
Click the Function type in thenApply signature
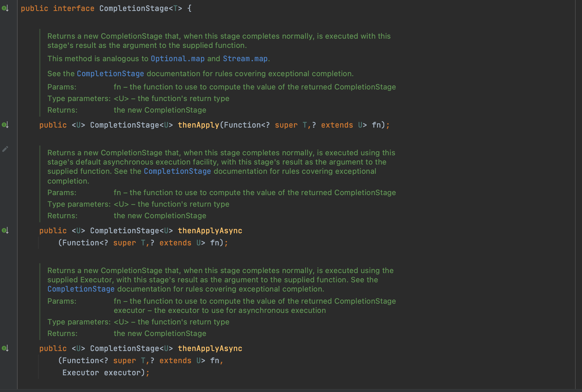(242, 125)
